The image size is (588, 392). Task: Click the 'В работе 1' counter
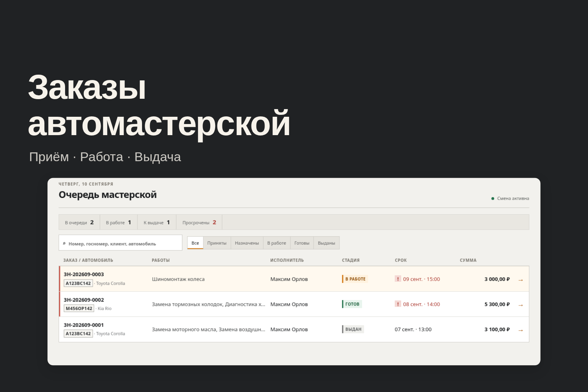coord(119,222)
